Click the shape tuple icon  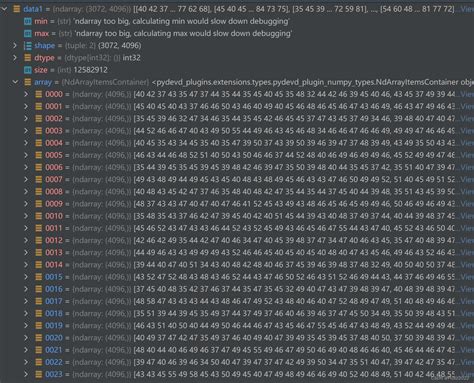tap(28, 46)
